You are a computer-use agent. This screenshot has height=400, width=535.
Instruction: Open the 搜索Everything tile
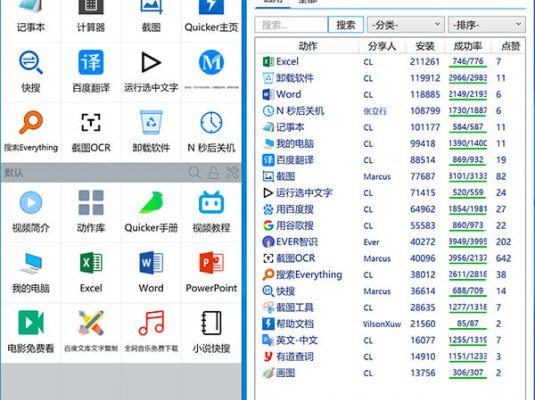pos(31,132)
